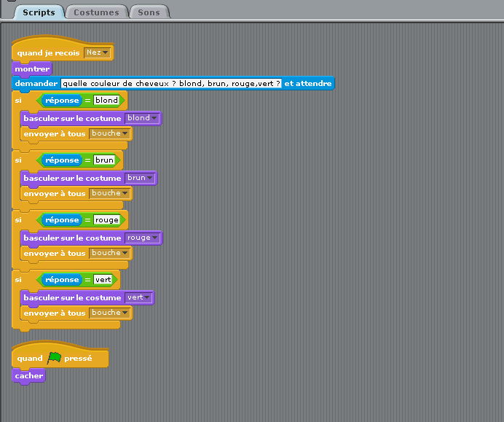Open the rouge costume dropdown

coord(143,238)
